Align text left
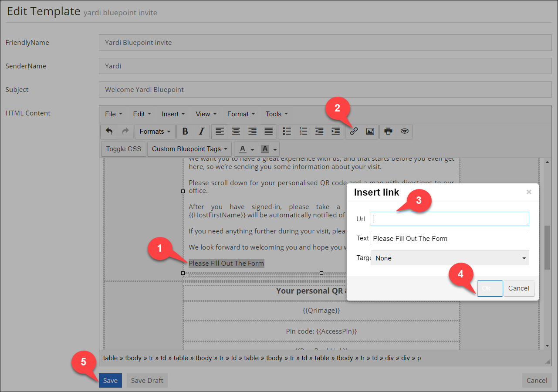The image size is (558, 392). tap(220, 131)
